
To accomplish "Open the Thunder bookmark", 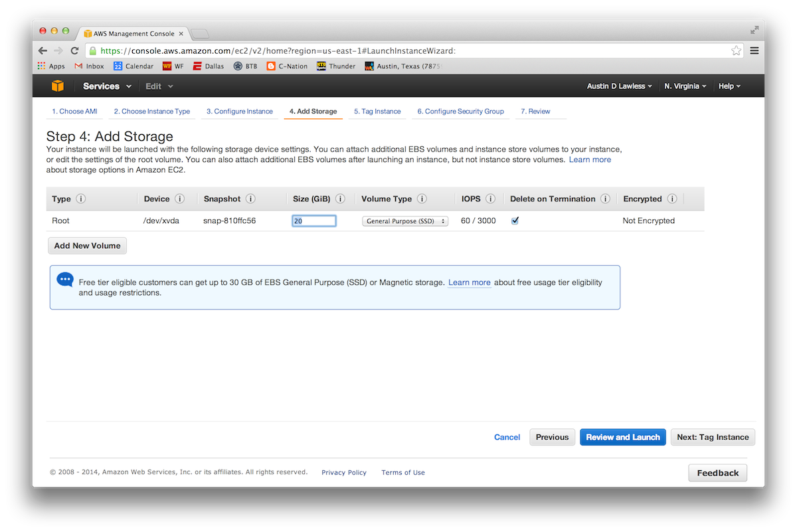I will point(336,66).
